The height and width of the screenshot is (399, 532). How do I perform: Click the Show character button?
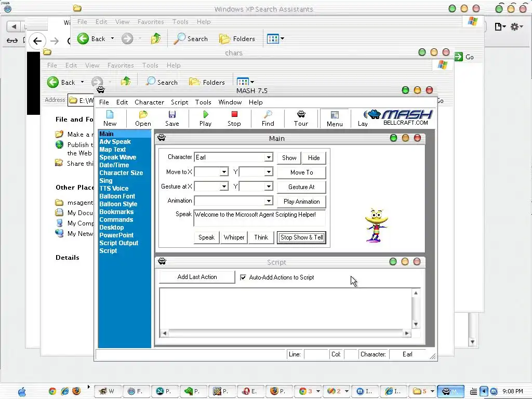(289, 158)
